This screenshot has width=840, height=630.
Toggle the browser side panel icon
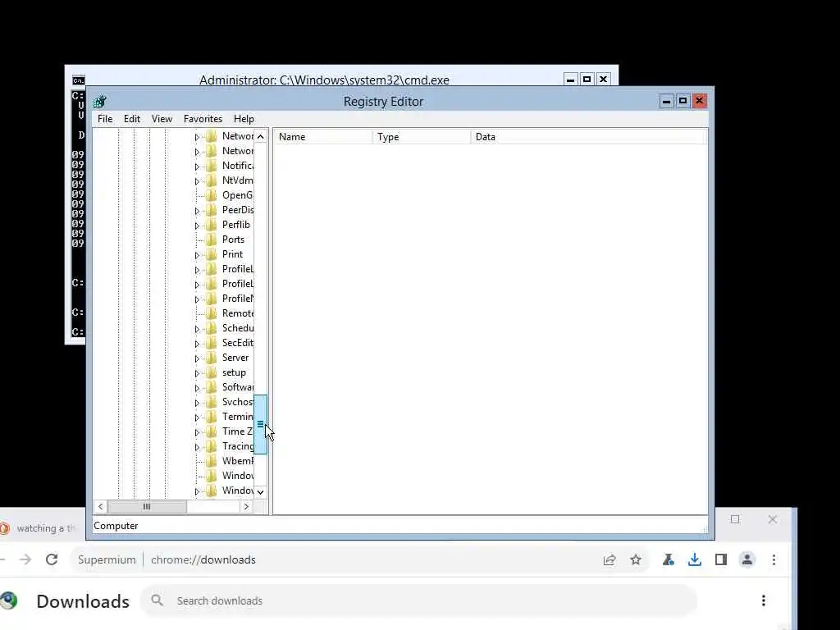(x=721, y=559)
